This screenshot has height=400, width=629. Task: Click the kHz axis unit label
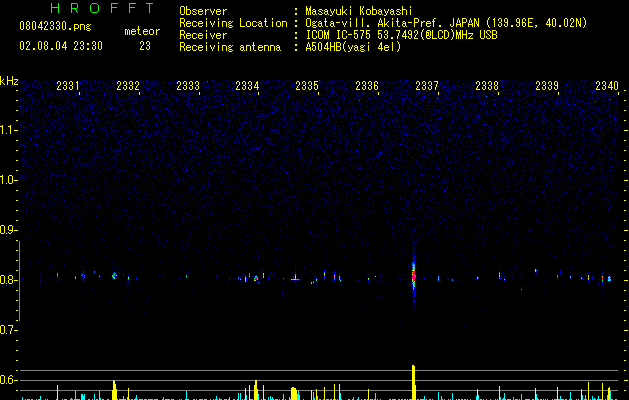[x=9, y=81]
